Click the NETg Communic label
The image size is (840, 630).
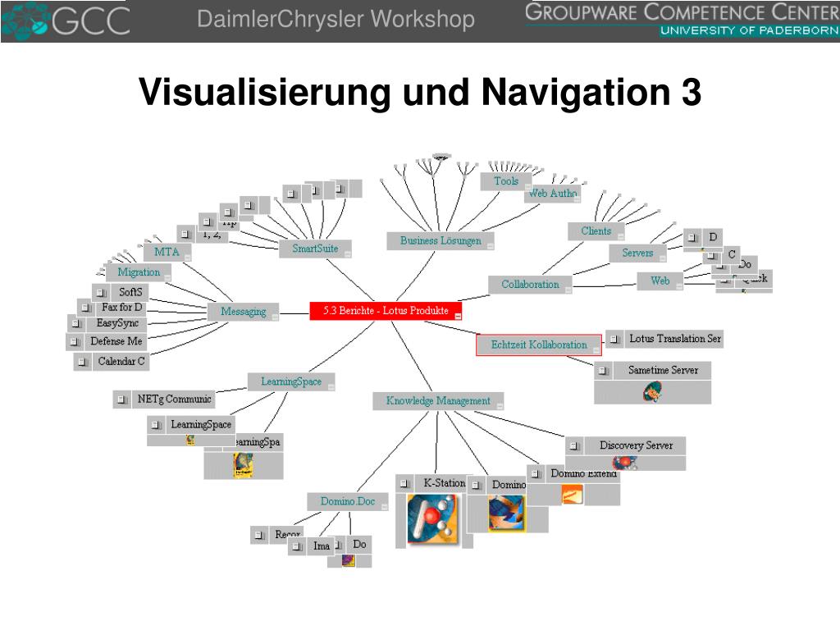tap(174, 399)
